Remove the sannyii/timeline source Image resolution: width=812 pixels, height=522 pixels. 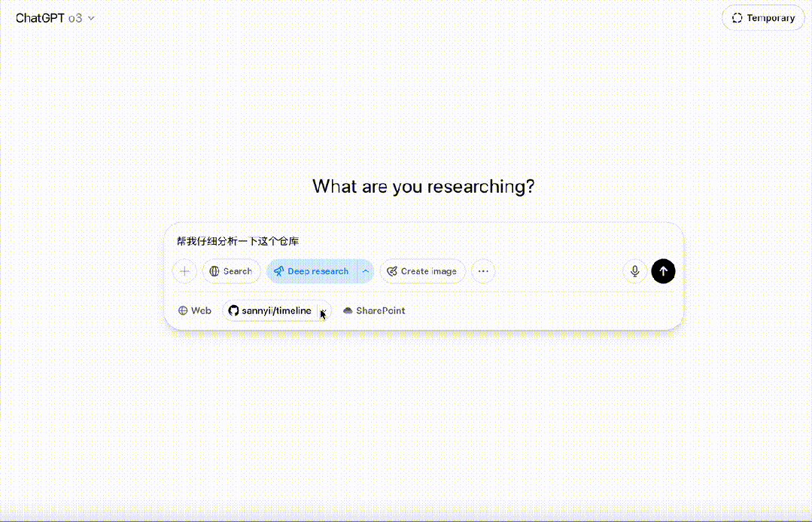[x=322, y=310]
